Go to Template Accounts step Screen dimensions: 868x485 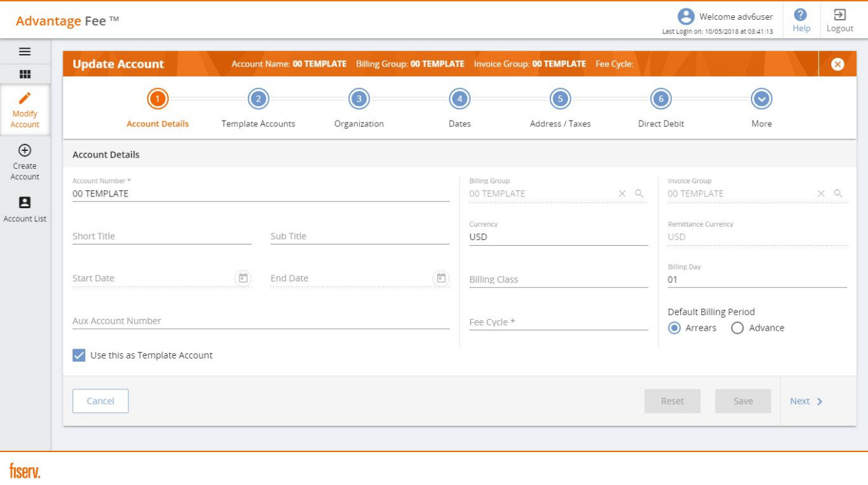[x=258, y=100]
